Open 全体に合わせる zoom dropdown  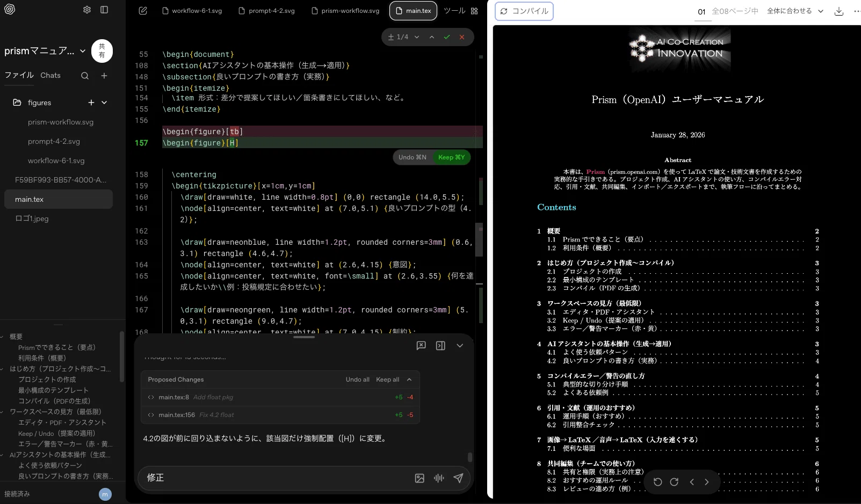click(x=795, y=11)
